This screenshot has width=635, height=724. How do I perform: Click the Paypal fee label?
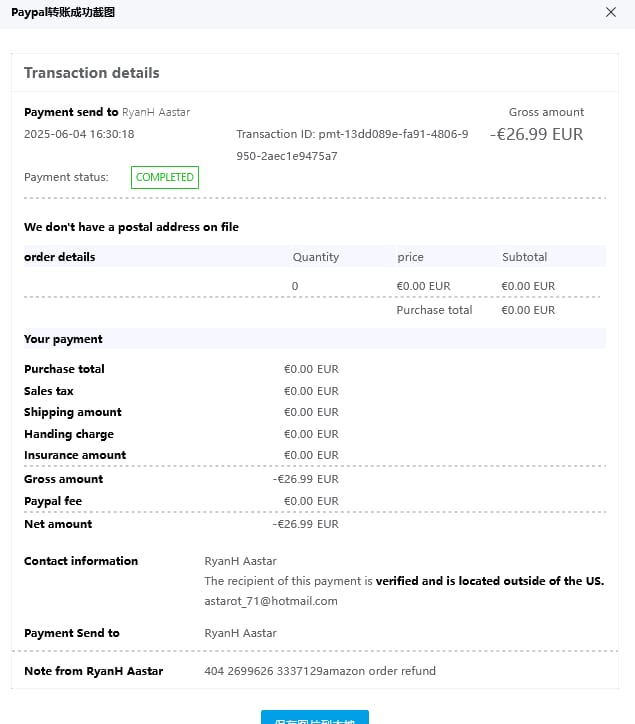[53, 501]
